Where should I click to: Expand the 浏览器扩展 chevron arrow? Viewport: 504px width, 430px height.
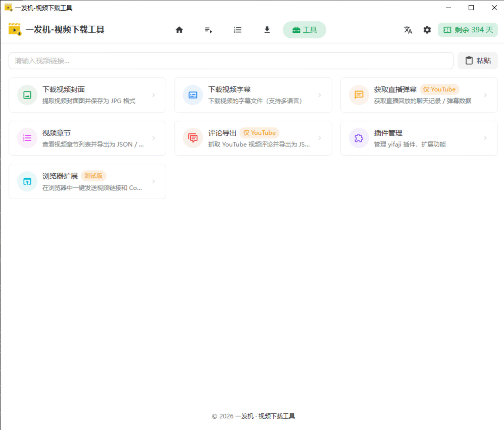[x=154, y=181]
